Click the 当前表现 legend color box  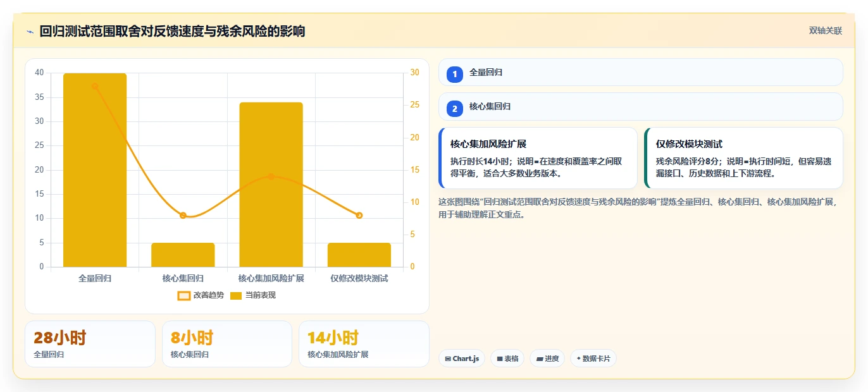click(x=236, y=295)
